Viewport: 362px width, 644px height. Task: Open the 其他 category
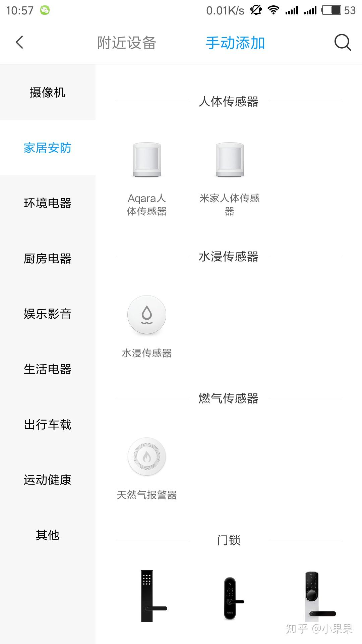point(48,535)
